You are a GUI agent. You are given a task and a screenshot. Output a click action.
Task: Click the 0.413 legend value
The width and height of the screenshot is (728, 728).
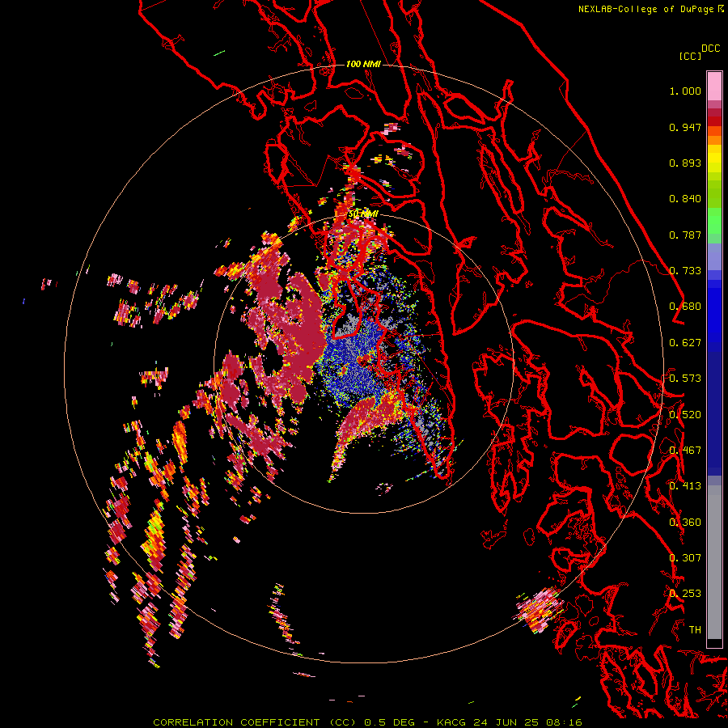point(685,486)
